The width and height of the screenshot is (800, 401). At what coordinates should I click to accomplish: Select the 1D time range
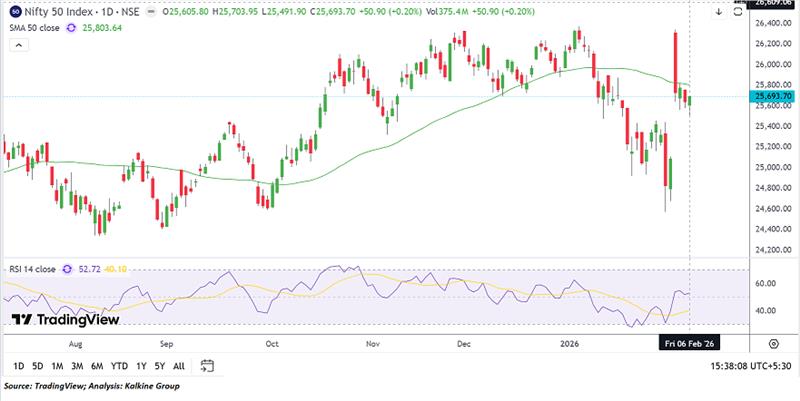(x=19, y=365)
